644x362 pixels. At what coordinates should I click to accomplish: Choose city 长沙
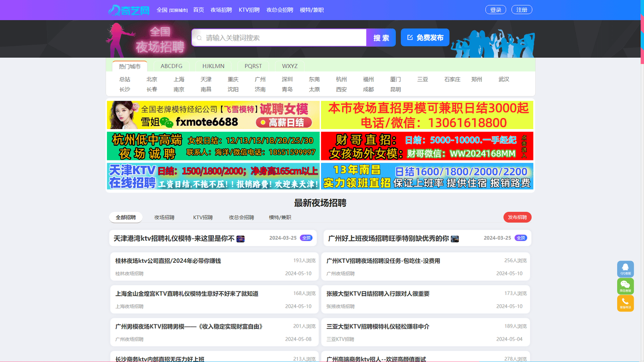click(x=125, y=89)
